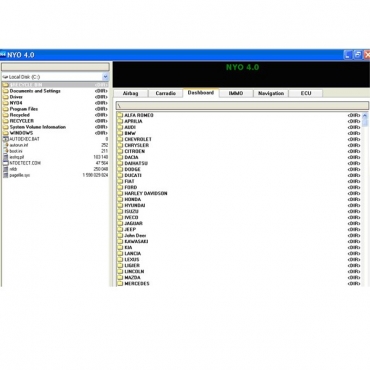This screenshot has height=370, width=370.
Task: Select the WINDOWS folder entry
Action: coord(55,133)
